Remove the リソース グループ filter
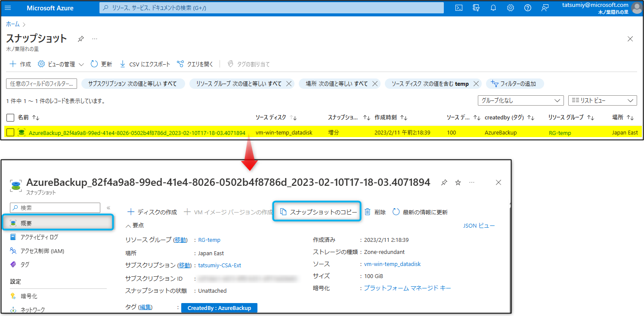Screen dimensions: 644x316 point(289,84)
